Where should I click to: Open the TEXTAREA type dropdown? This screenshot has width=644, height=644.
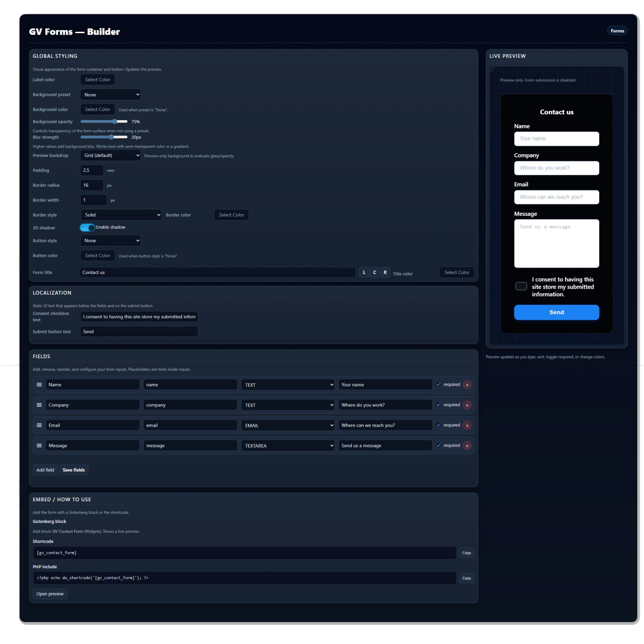[x=288, y=445]
